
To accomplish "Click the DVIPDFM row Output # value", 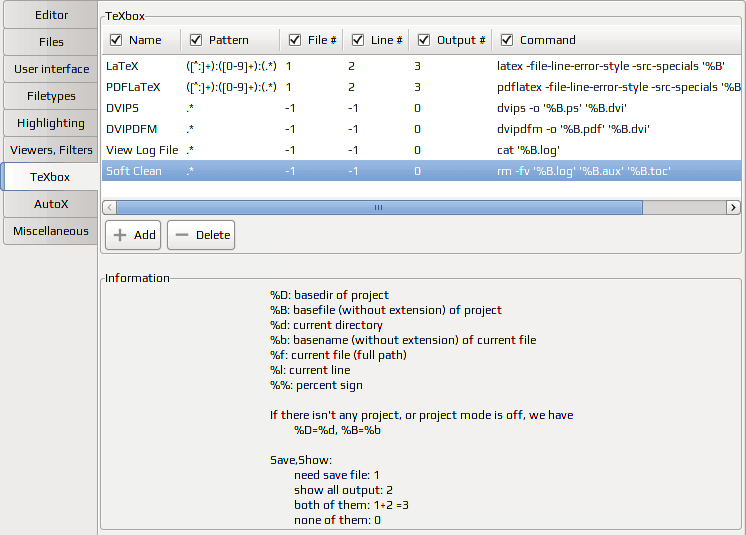I will (x=417, y=129).
